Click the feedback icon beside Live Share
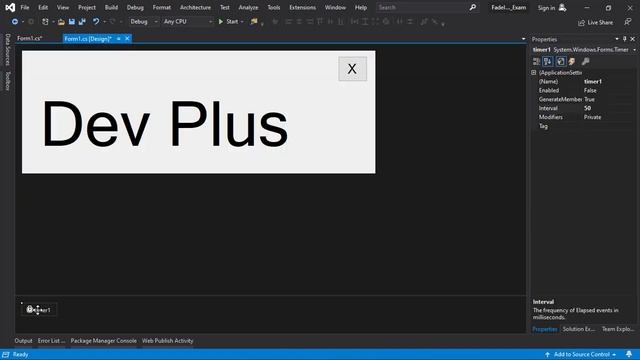The width and height of the screenshot is (640, 360). point(627,22)
